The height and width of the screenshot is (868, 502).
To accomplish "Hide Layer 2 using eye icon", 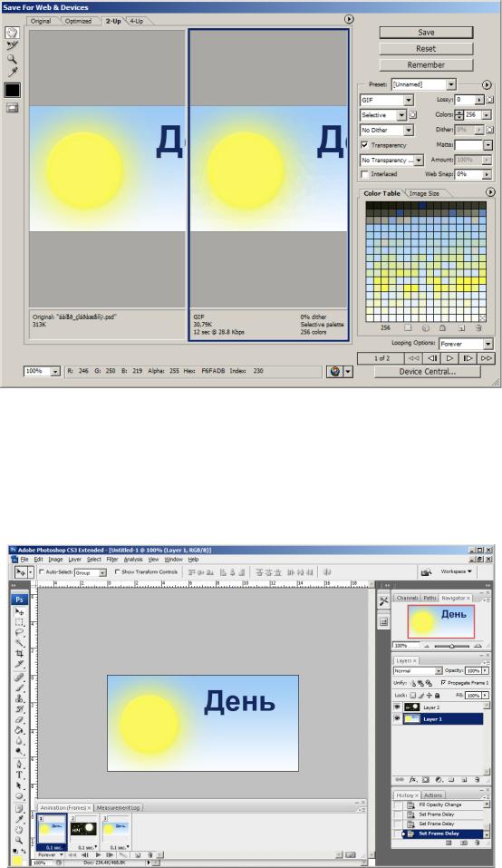I will pyautogui.click(x=397, y=707).
